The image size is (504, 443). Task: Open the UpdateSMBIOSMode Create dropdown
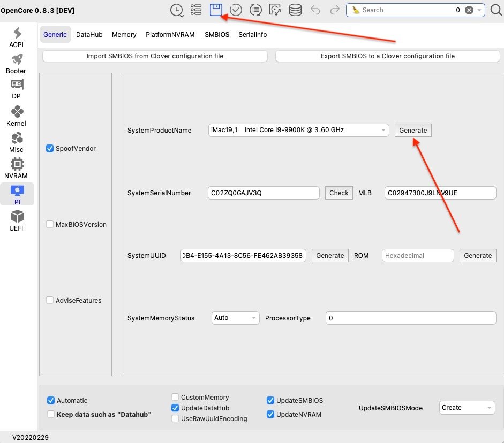pos(467,408)
